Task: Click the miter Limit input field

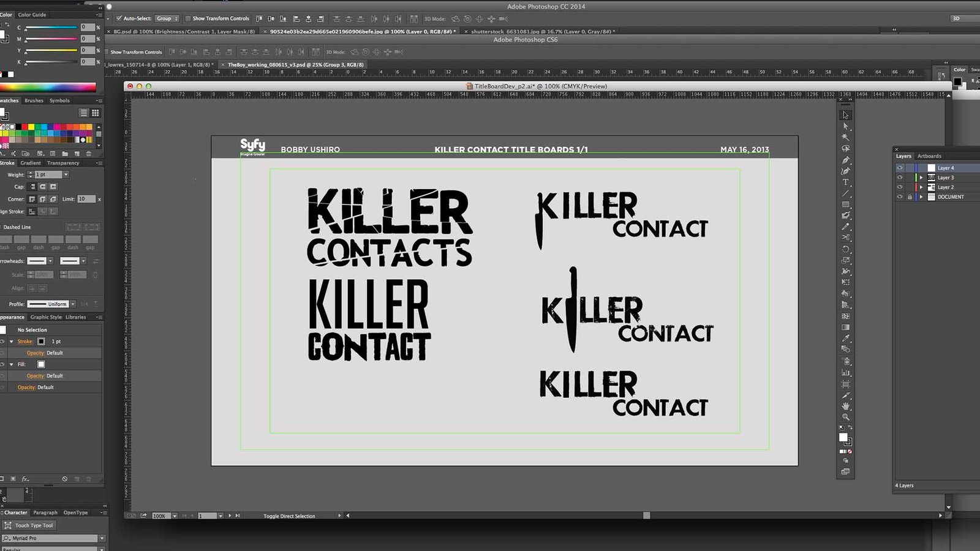Action: point(86,199)
